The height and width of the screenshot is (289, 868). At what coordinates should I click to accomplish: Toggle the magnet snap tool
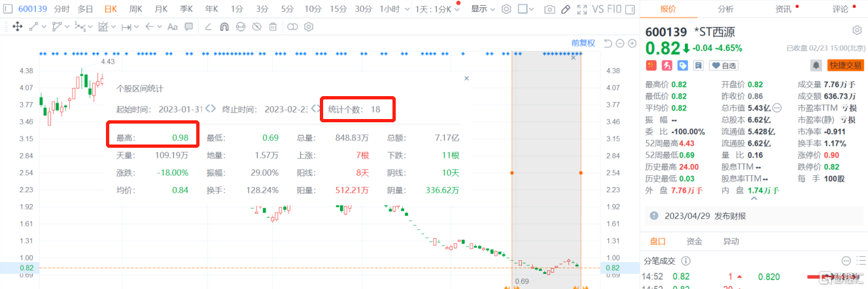224,27
